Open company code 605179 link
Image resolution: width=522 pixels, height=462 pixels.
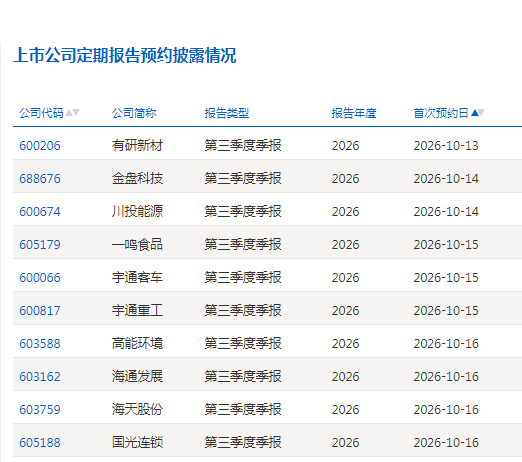coord(40,245)
